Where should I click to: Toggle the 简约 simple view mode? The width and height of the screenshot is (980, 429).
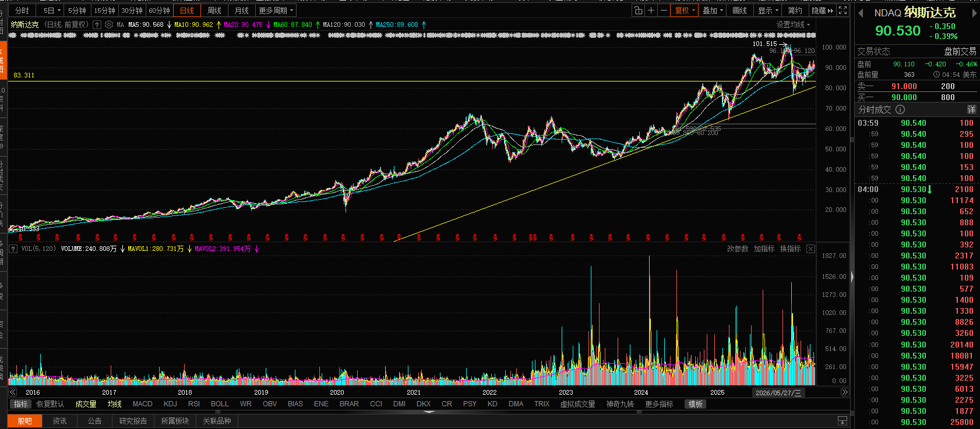pyautogui.click(x=795, y=10)
